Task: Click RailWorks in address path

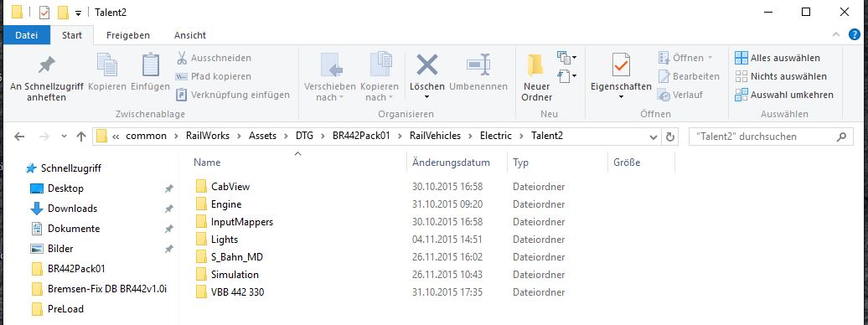Action: pyautogui.click(x=208, y=136)
